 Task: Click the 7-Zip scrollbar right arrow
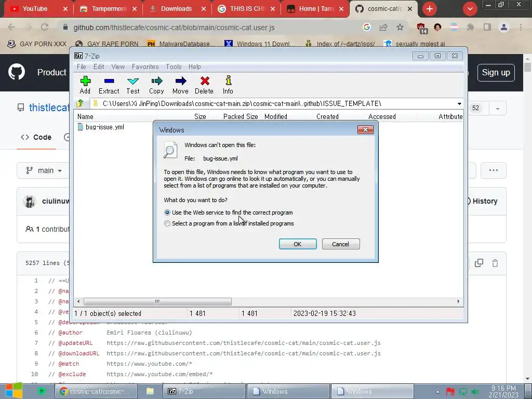point(458,301)
